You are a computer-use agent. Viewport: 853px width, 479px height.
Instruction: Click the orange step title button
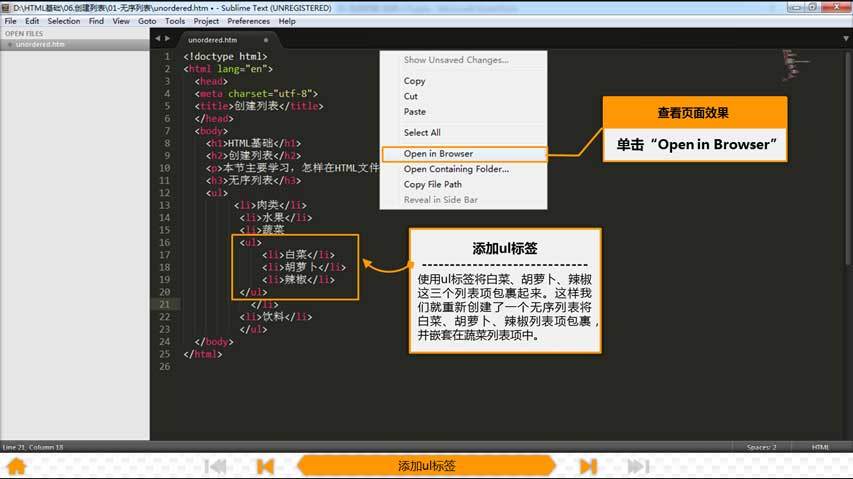(426, 466)
